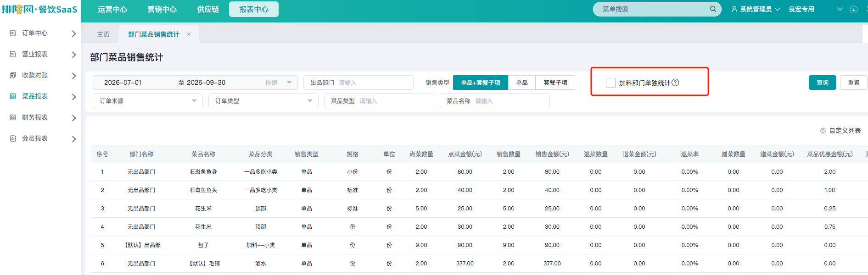Screen dimensions: 868x275
Task: Click the 出品部门 input field
Action: (x=358, y=82)
